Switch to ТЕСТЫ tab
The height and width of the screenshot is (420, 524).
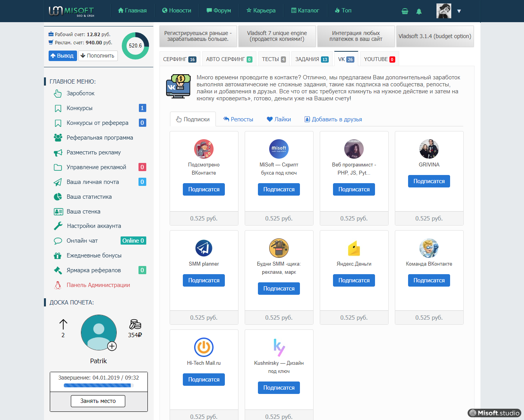(274, 59)
